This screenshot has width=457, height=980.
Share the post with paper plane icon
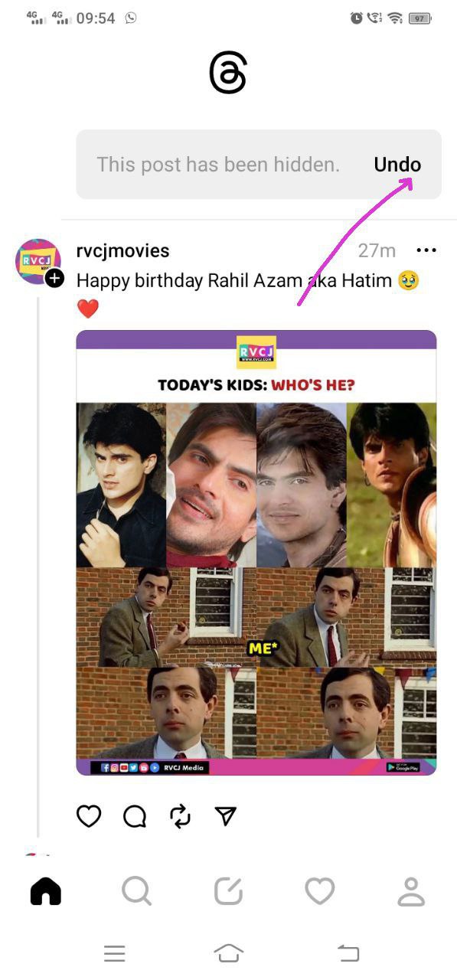tap(225, 817)
